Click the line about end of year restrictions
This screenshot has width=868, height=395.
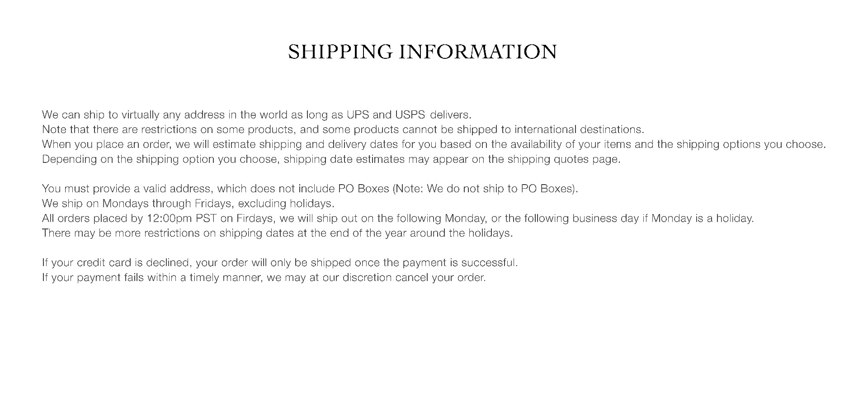278,233
